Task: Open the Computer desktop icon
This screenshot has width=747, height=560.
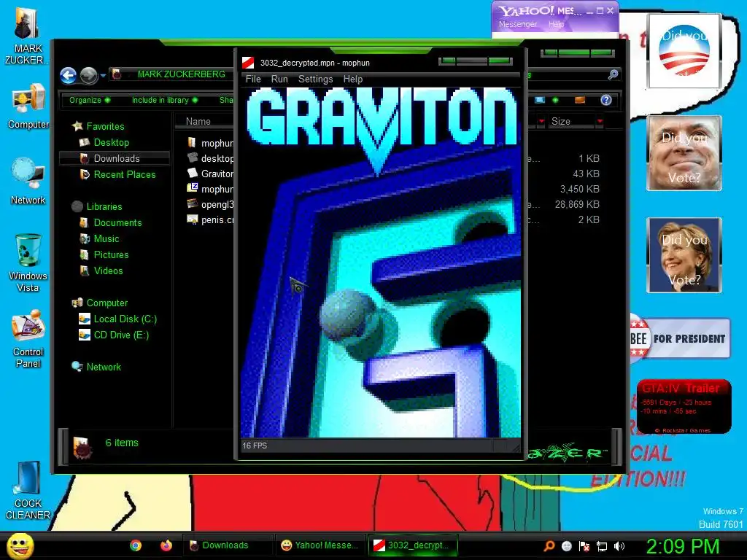Action: click(x=28, y=106)
